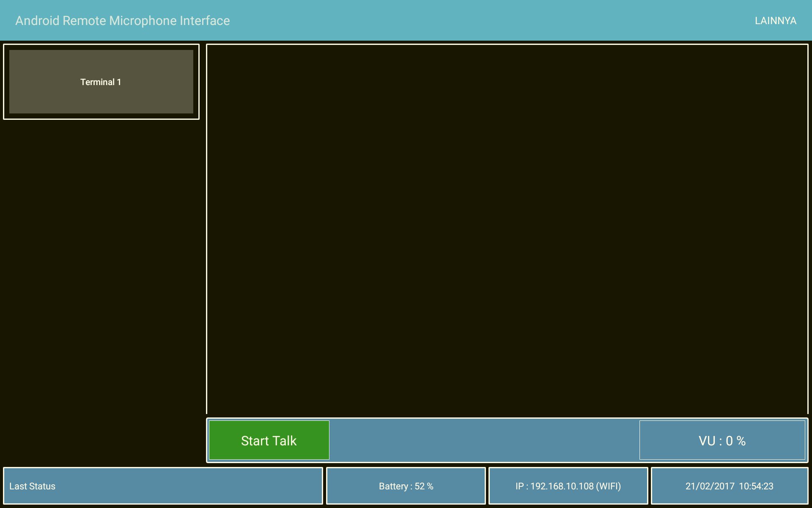812x508 pixels.
Task: Open the LAINNYA menu
Action: click(x=775, y=21)
